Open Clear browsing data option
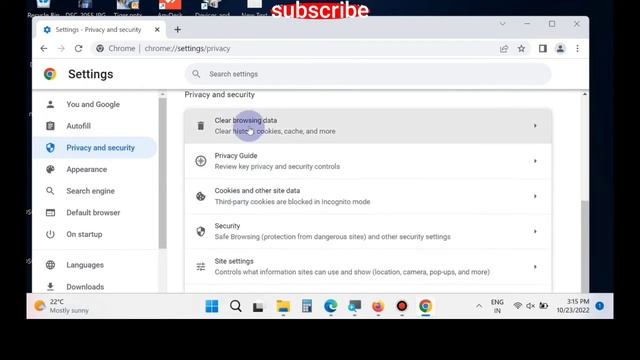640x360 pixels. [x=368, y=126]
